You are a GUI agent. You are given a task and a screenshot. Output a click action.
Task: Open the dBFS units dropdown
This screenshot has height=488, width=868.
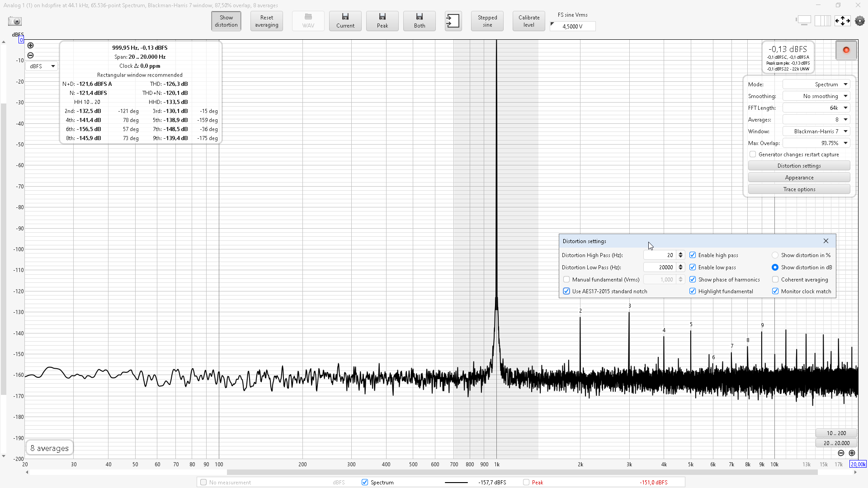coord(42,66)
